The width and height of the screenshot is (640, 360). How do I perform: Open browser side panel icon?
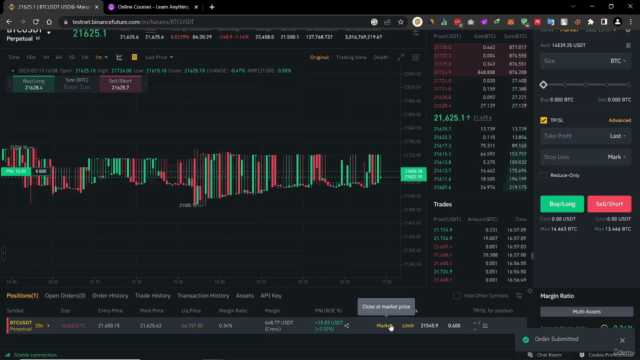coord(604,22)
